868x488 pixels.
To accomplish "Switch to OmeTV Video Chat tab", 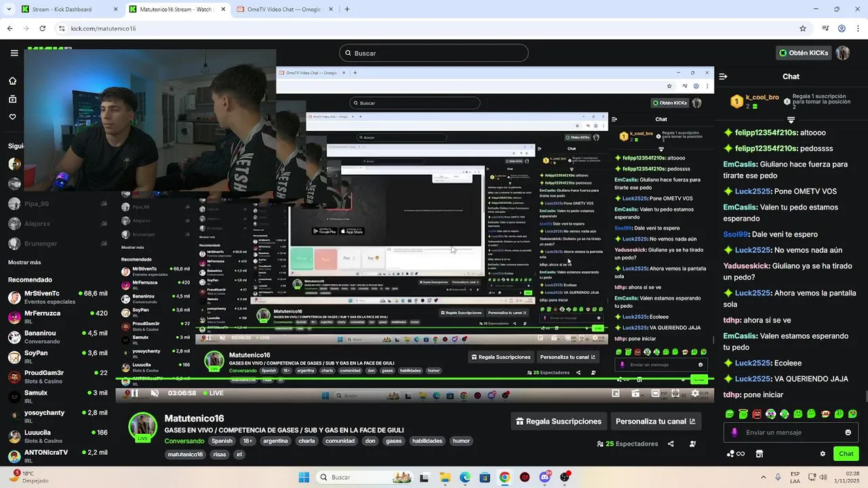I will click(x=283, y=9).
